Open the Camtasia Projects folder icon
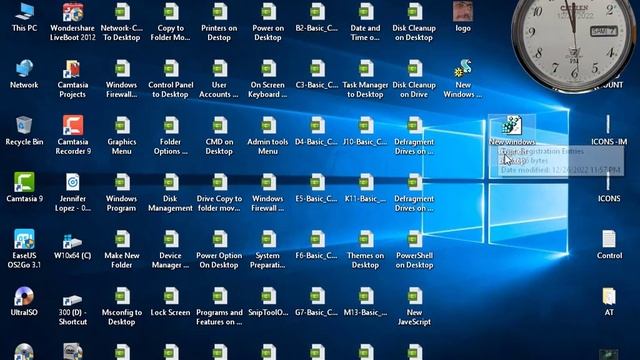 tap(73, 69)
